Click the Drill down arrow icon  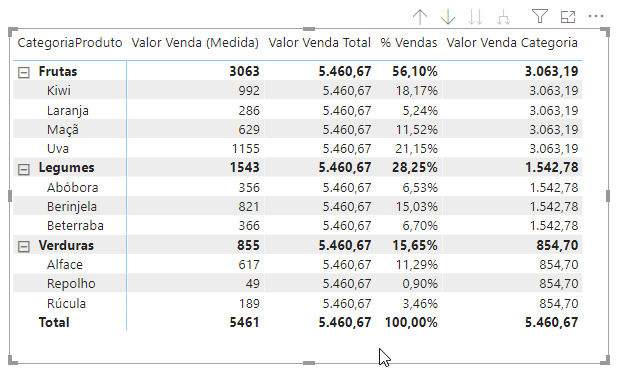coord(448,17)
